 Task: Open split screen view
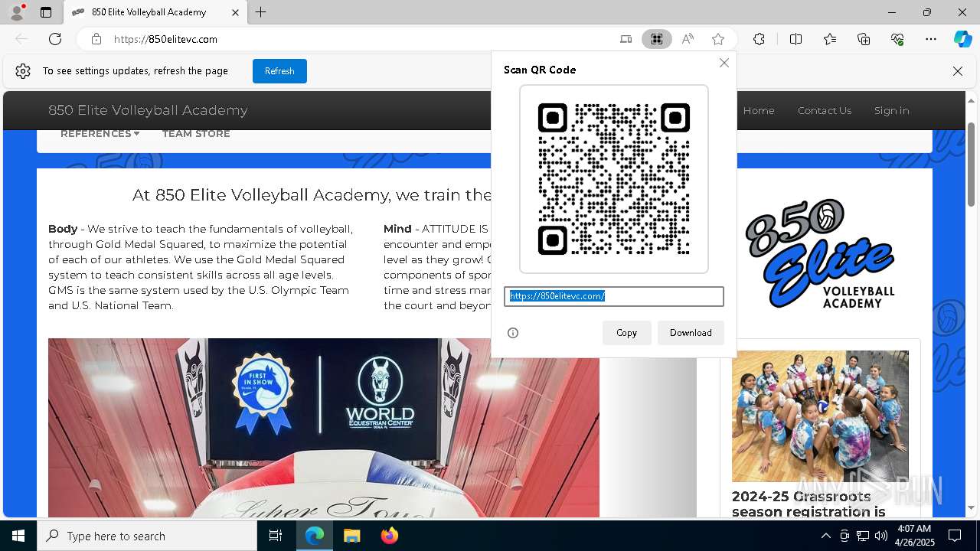click(795, 39)
